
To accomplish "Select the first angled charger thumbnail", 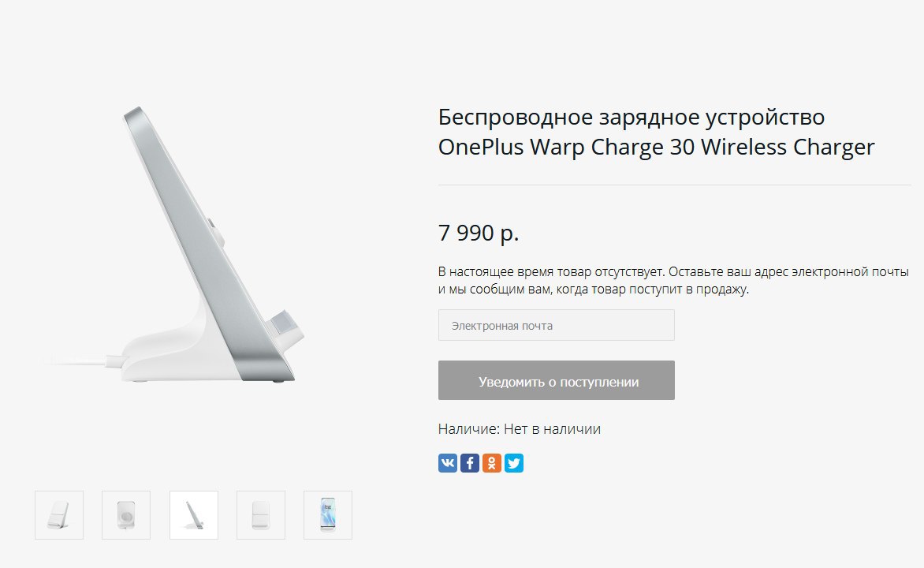I will (x=59, y=515).
